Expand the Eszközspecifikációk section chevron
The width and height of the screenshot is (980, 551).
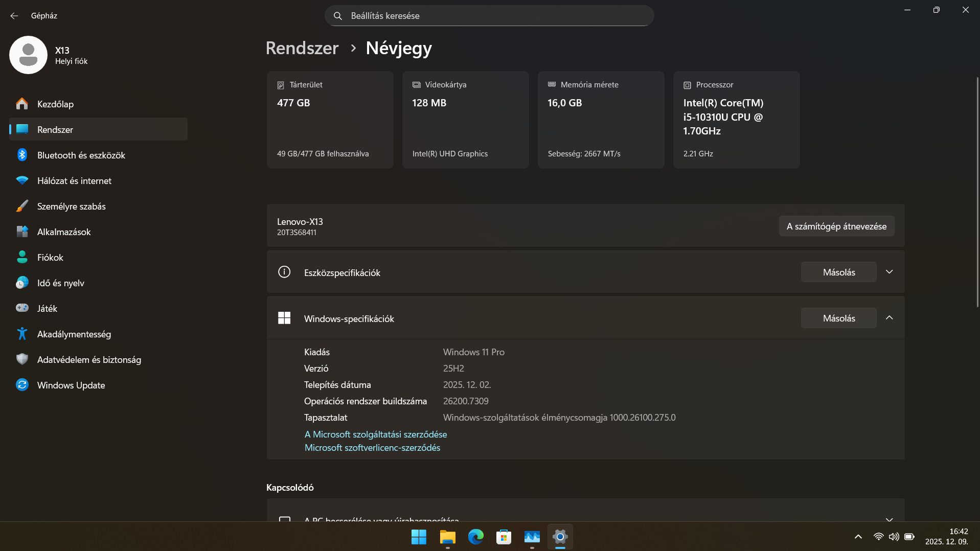pos(890,272)
